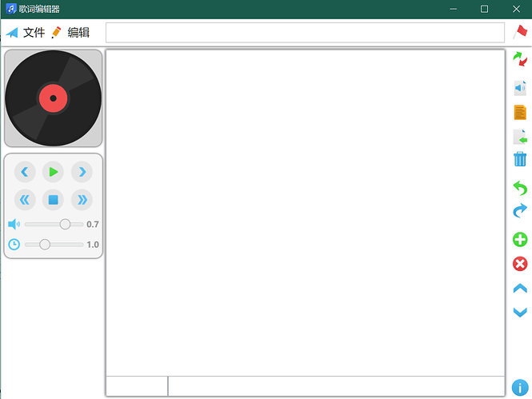Click the top text input field
The image size is (532, 399).
305,33
